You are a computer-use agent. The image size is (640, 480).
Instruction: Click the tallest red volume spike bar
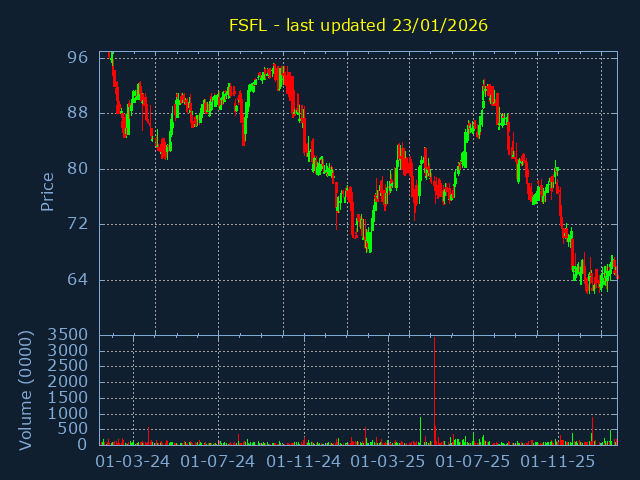434,392
